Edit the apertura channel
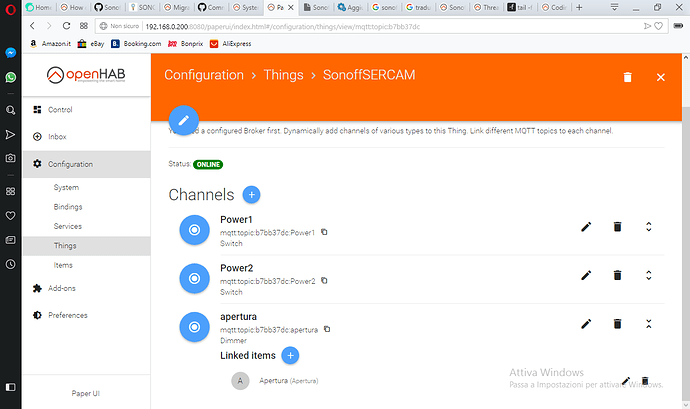This screenshot has width=690, height=409. coord(586,324)
